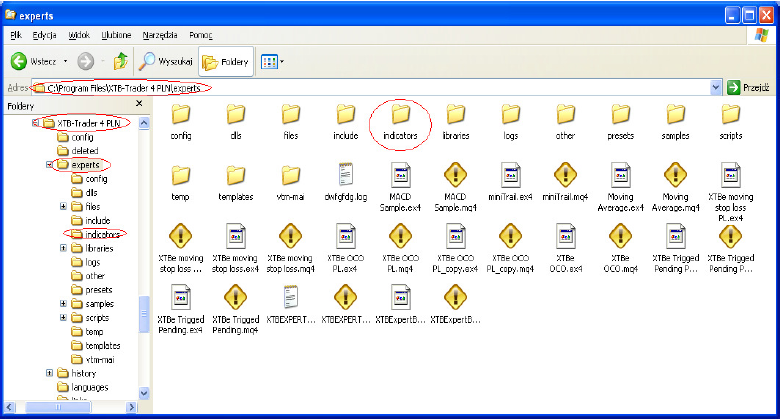Click the Wyszukaj search button
The image size is (780, 419).
[x=166, y=61]
